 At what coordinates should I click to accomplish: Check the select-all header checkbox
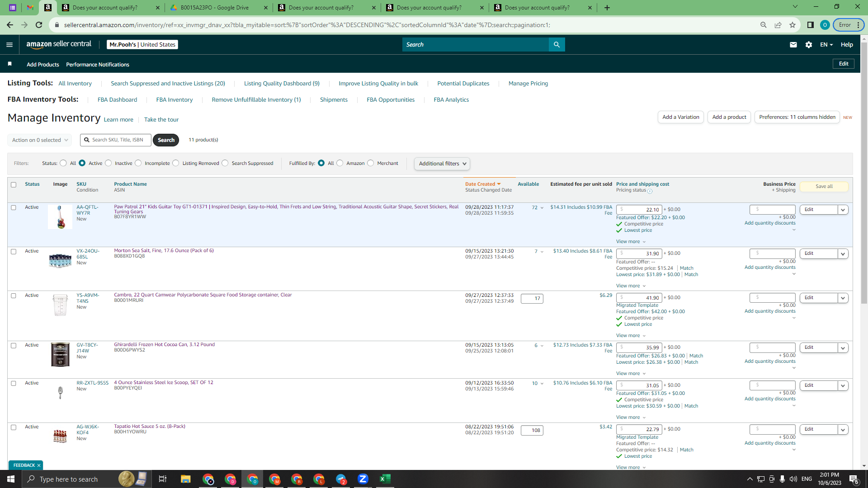(14, 185)
